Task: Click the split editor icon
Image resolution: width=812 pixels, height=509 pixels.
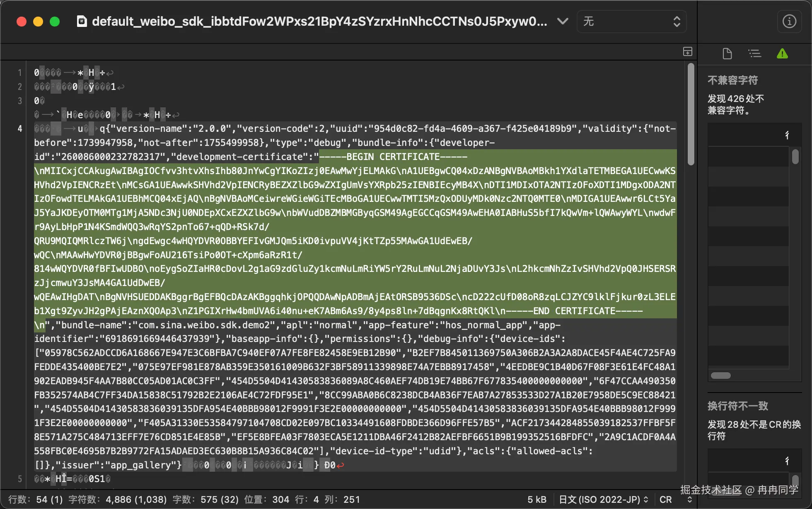Action: point(688,52)
